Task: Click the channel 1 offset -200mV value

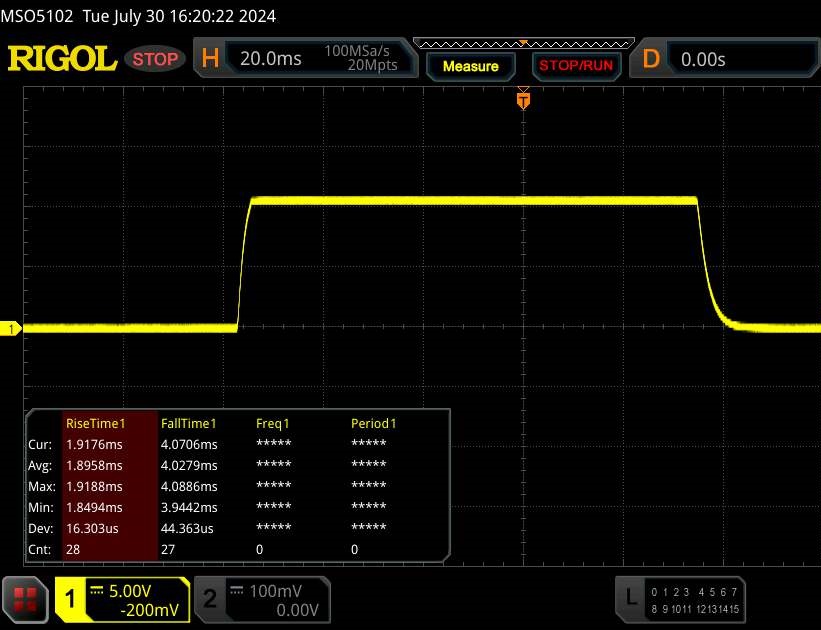Action: tap(149, 610)
